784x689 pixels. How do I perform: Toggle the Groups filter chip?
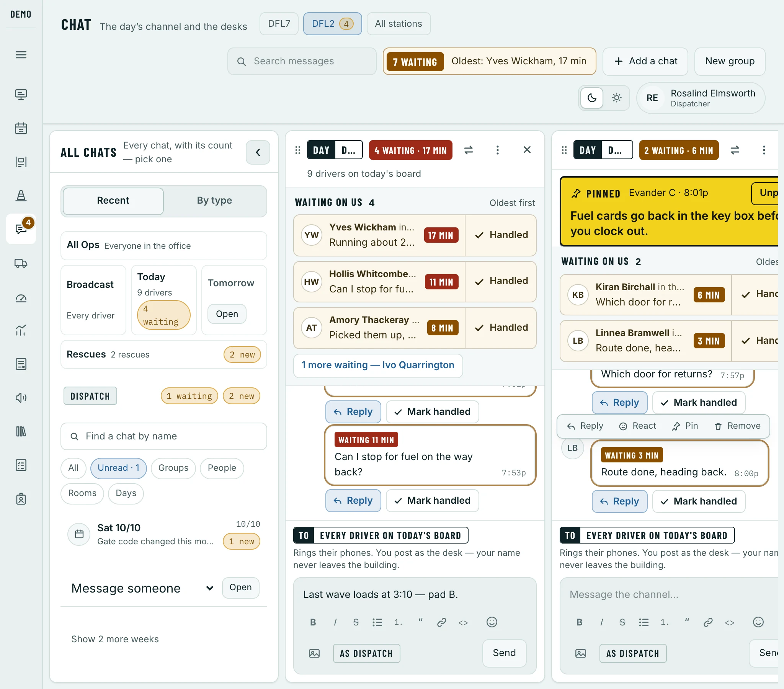[173, 468]
